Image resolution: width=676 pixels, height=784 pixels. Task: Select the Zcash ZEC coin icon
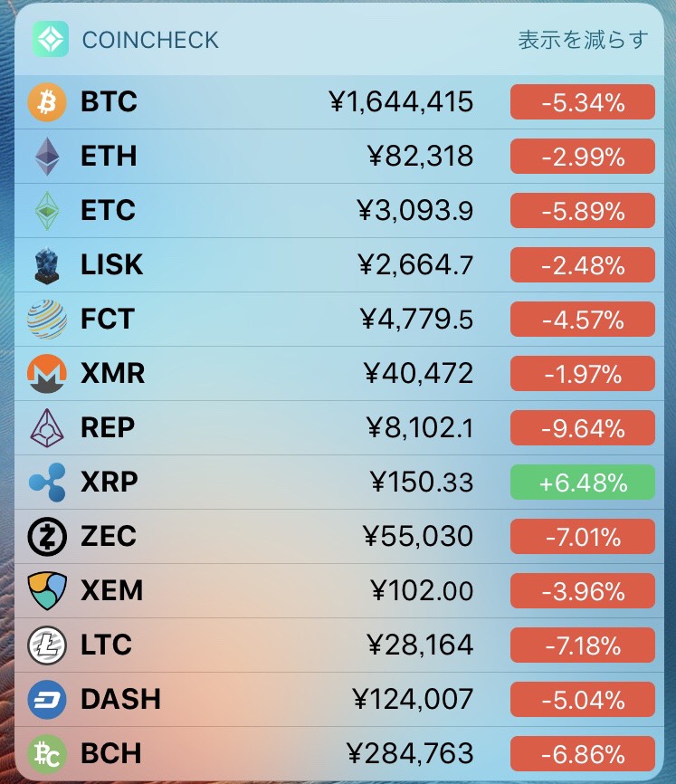click(47, 537)
